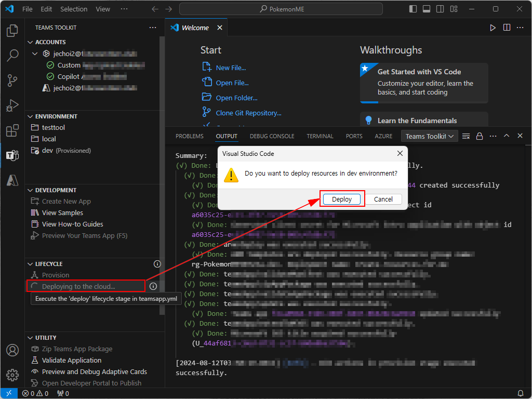Toggle the primary side bar layout icon
This screenshot has width=532, height=399.
[413, 9]
